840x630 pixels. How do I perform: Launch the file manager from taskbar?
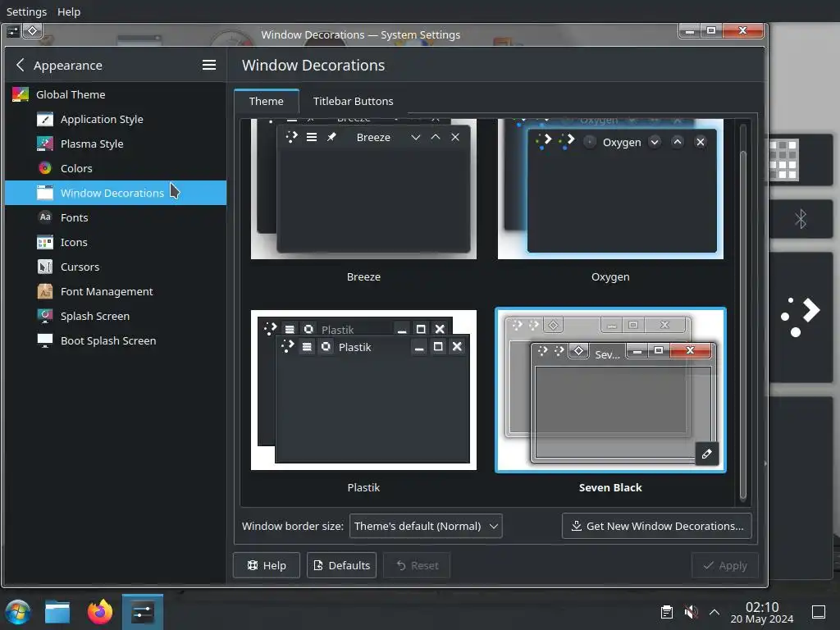[x=57, y=612]
